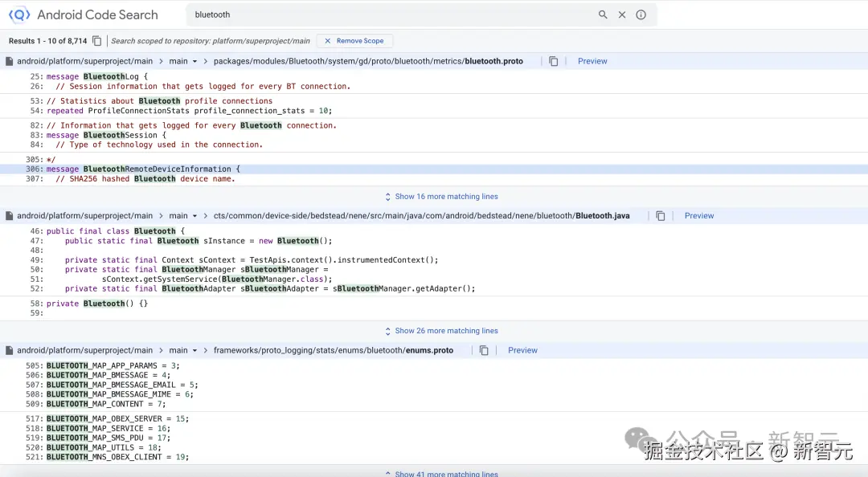Preview bluetooth.proto file
This screenshot has height=477, width=868.
point(592,61)
